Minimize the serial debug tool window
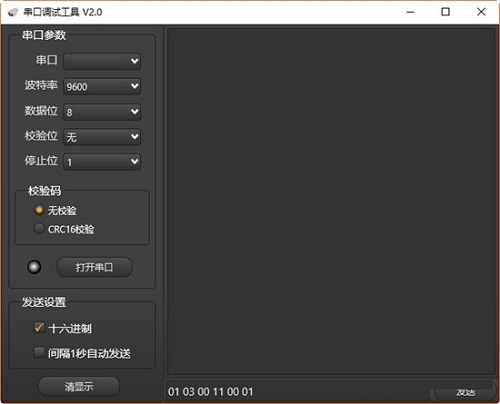The image size is (500, 404). [x=411, y=12]
